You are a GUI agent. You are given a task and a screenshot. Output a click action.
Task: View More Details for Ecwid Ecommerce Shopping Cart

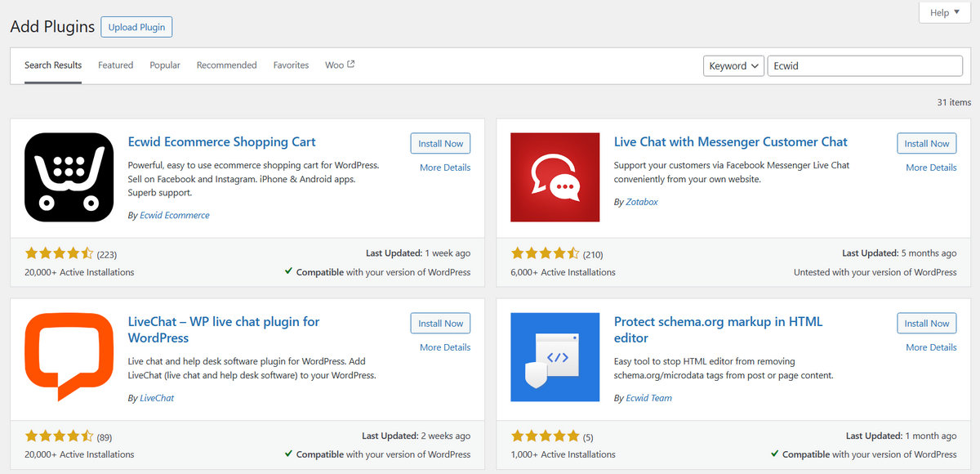(445, 168)
